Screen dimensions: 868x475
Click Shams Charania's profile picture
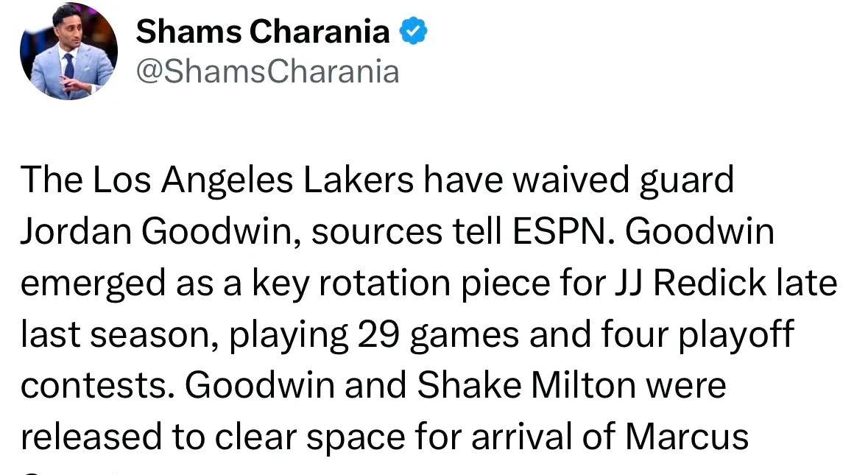pyautogui.click(x=68, y=52)
